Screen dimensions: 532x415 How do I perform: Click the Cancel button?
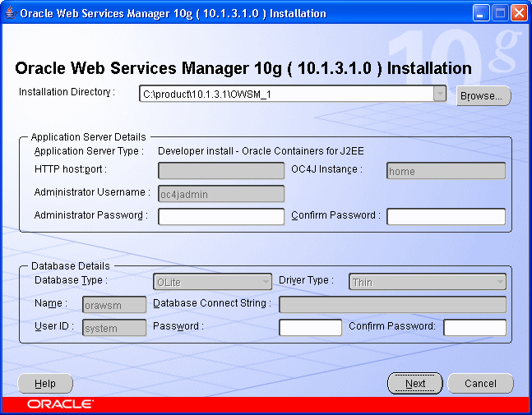(480, 384)
